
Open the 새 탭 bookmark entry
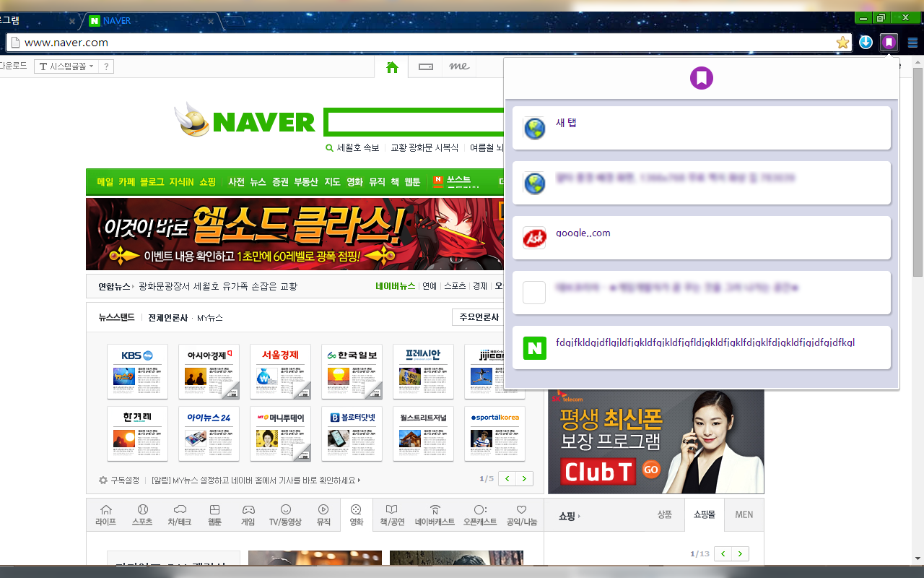[x=702, y=128]
